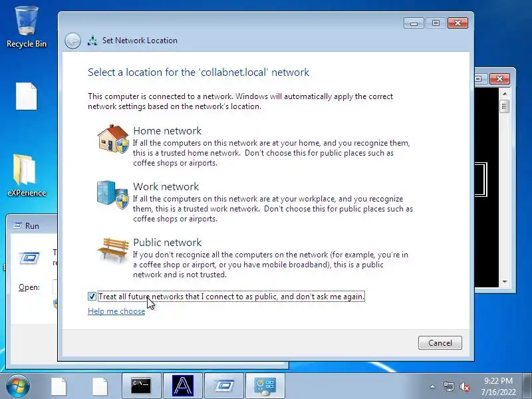Show hidden tray icons arrow

click(x=433, y=386)
